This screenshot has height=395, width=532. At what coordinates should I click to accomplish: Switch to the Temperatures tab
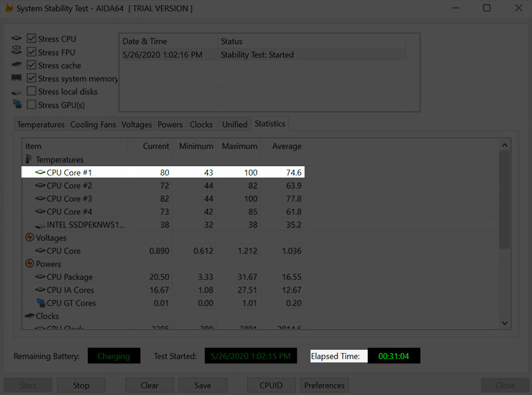click(41, 124)
